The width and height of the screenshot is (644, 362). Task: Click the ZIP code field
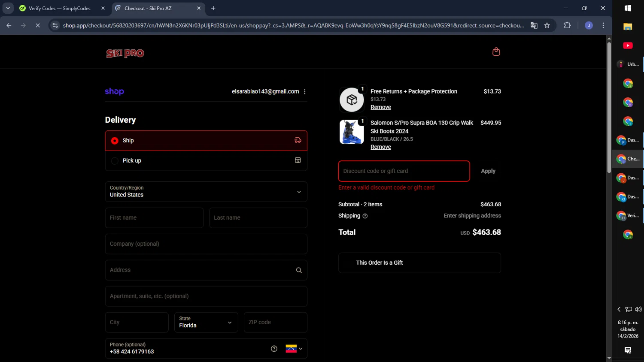(276, 323)
